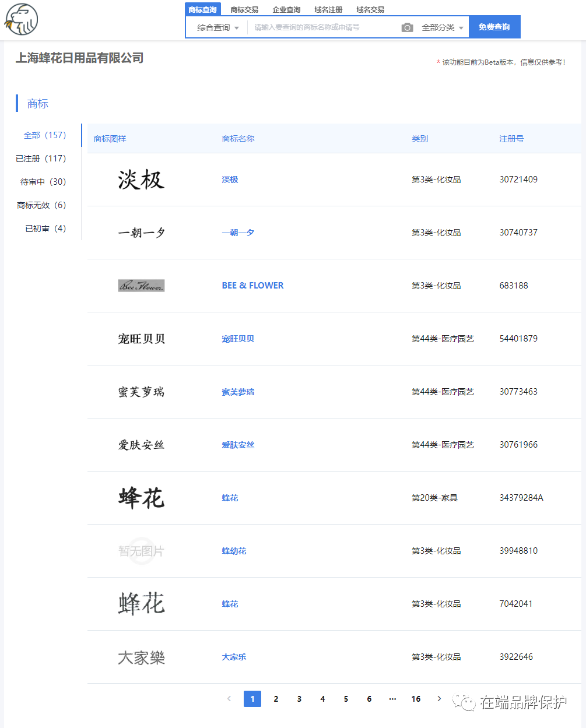
Task: Click the 商标名称 column header
Action: [238, 139]
